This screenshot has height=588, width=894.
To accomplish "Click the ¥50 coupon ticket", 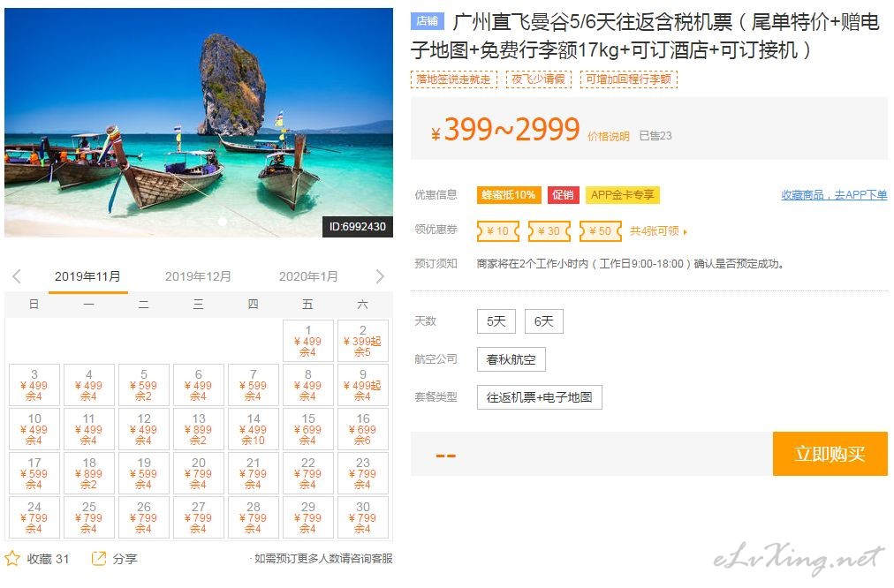I will point(601,230).
